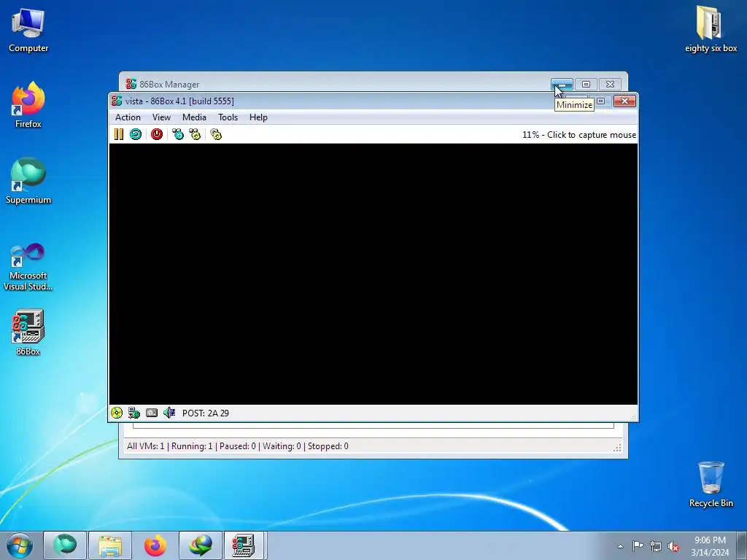Send Ctrl+Alt+Del via teal keys toolbar icon
The width and height of the screenshot is (747, 560).
click(x=178, y=134)
